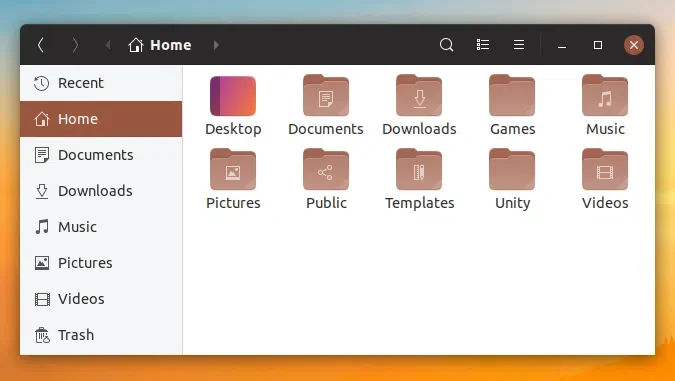The image size is (675, 381).
Task: Go forward with the right chevron
Action: 75,45
